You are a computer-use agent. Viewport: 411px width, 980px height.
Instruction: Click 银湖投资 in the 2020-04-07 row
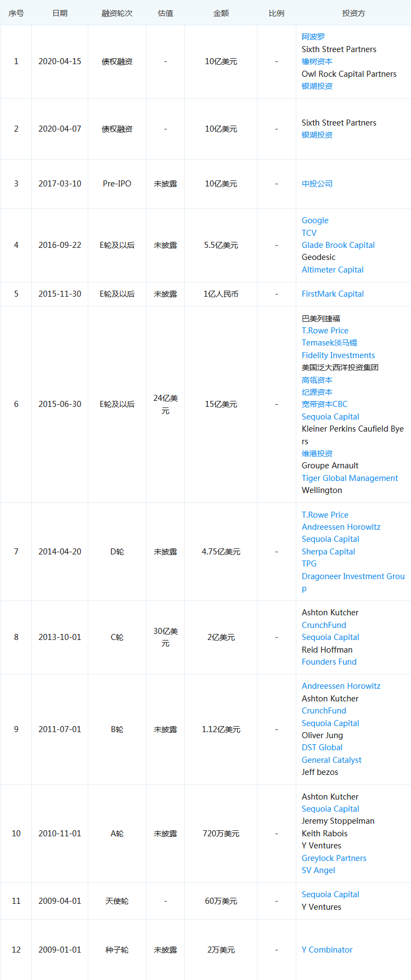point(317,135)
